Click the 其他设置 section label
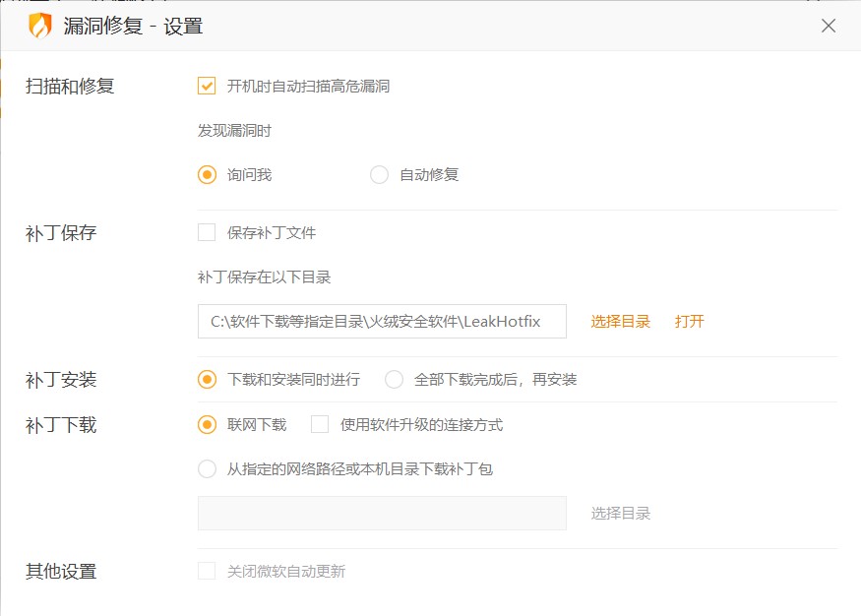 [61, 571]
